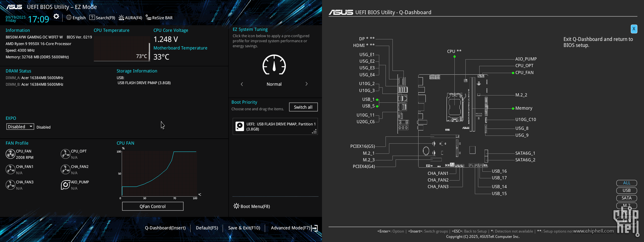Go to the previous tuning profile with the left chevron

(242, 84)
